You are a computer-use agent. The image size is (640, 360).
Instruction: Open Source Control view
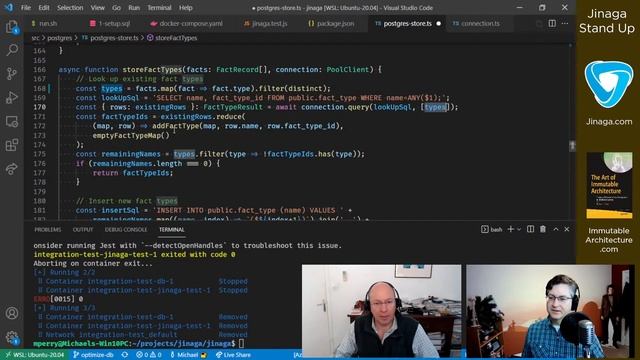coord(12,74)
